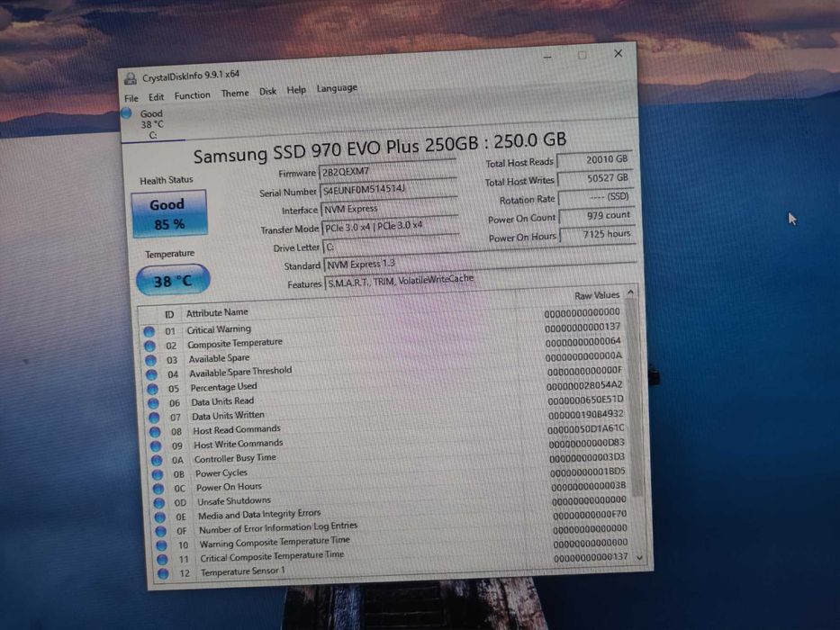The width and height of the screenshot is (840, 630).
Task: Open the Help menu
Action: 296,90
